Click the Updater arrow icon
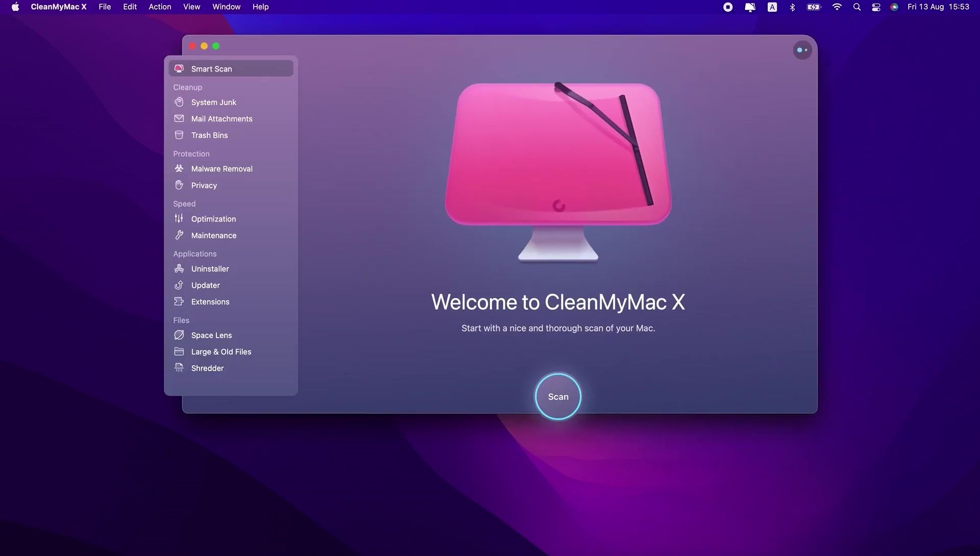 pos(179,285)
